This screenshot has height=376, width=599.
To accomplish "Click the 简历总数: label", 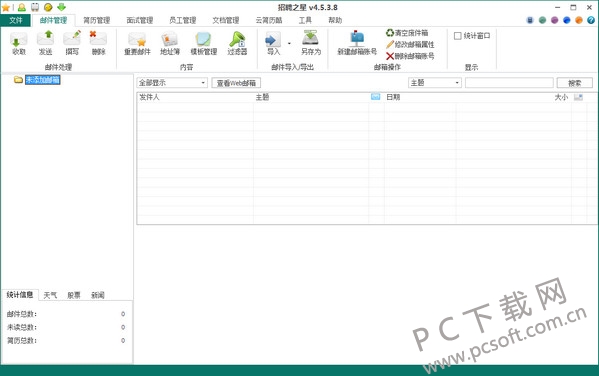I will (x=22, y=340).
